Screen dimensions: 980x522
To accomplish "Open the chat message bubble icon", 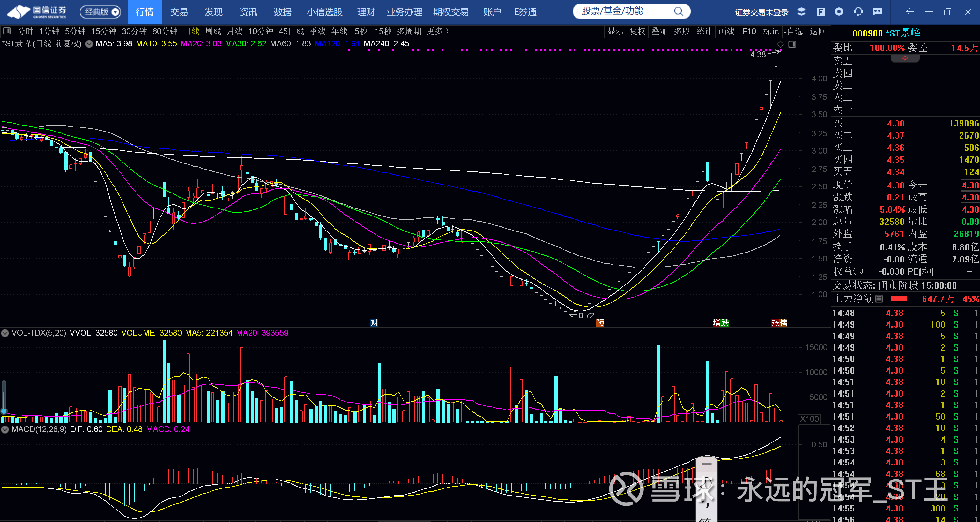I will pyautogui.click(x=877, y=12).
